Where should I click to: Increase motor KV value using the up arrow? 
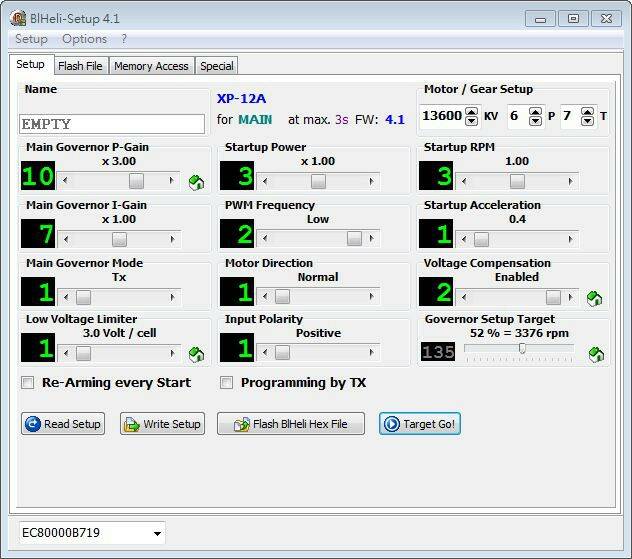(x=472, y=112)
